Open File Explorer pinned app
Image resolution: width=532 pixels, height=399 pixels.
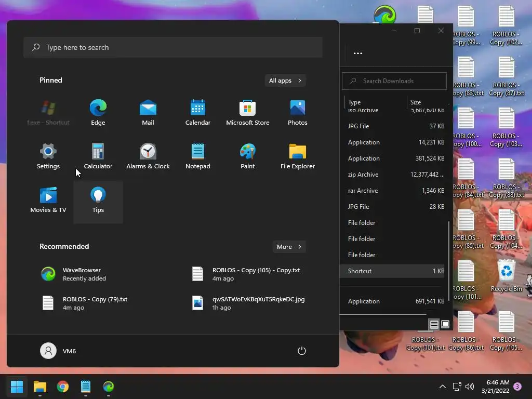coord(298,156)
